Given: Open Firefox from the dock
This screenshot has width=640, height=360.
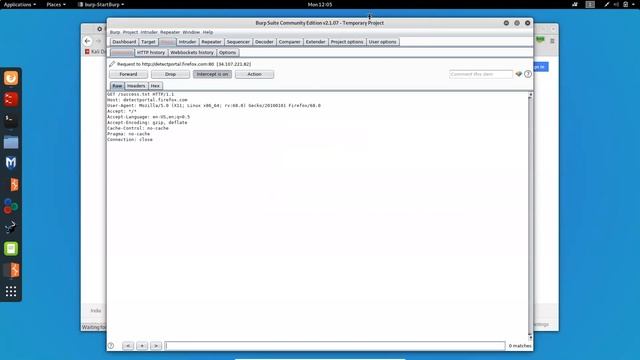Looking at the screenshot, I should [x=11, y=78].
